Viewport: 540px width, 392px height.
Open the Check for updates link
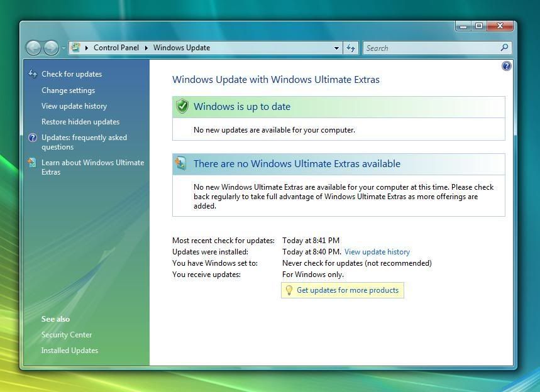tap(72, 74)
